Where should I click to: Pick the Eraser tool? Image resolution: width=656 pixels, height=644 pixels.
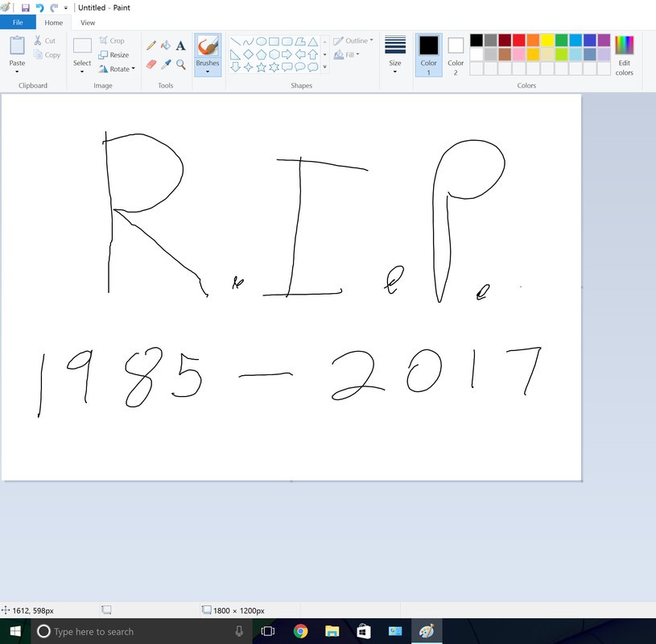coord(151,64)
